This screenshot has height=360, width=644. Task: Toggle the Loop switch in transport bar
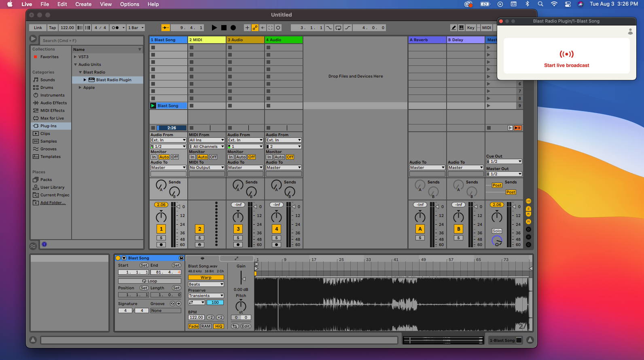(x=338, y=27)
